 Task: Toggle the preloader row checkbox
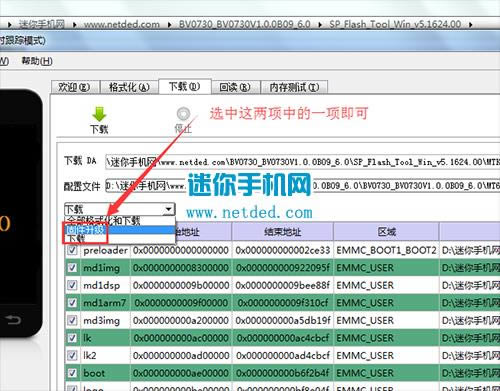[x=72, y=250]
